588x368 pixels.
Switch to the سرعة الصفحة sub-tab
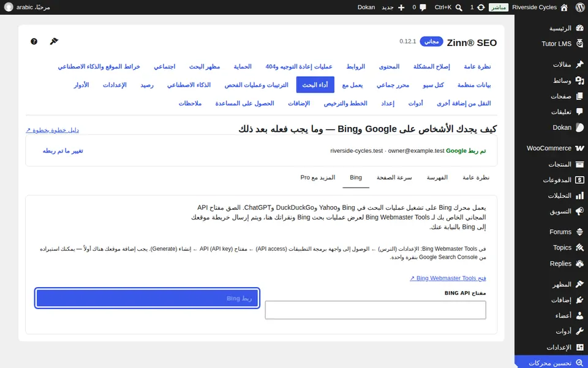tap(394, 178)
